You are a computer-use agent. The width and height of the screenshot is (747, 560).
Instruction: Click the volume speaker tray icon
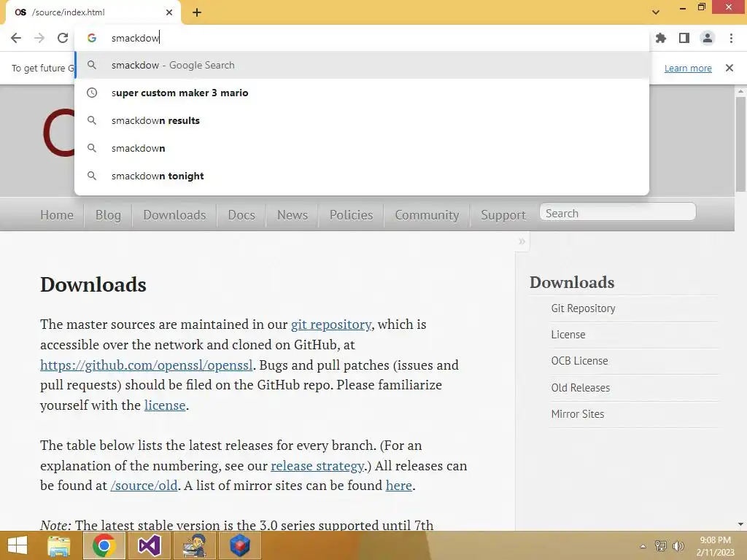678,545
